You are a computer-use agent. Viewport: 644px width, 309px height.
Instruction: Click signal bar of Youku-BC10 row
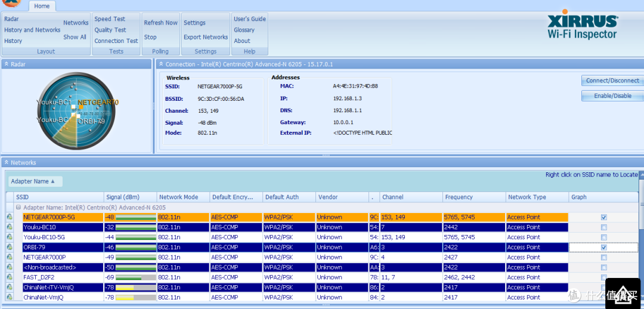[x=136, y=227]
